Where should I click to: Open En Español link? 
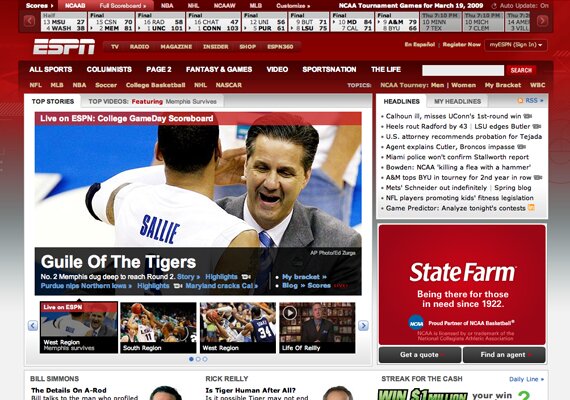420,45
